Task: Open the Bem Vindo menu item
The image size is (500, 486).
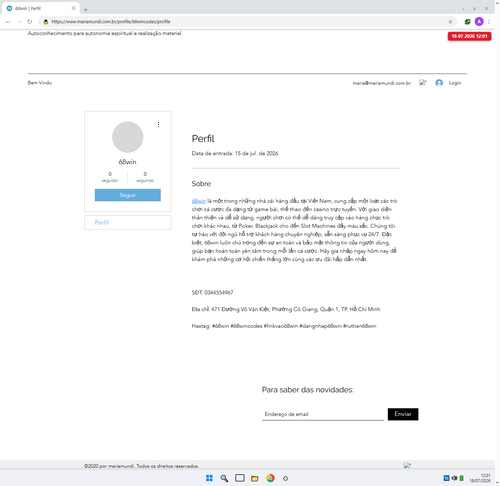Action: [40, 83]
